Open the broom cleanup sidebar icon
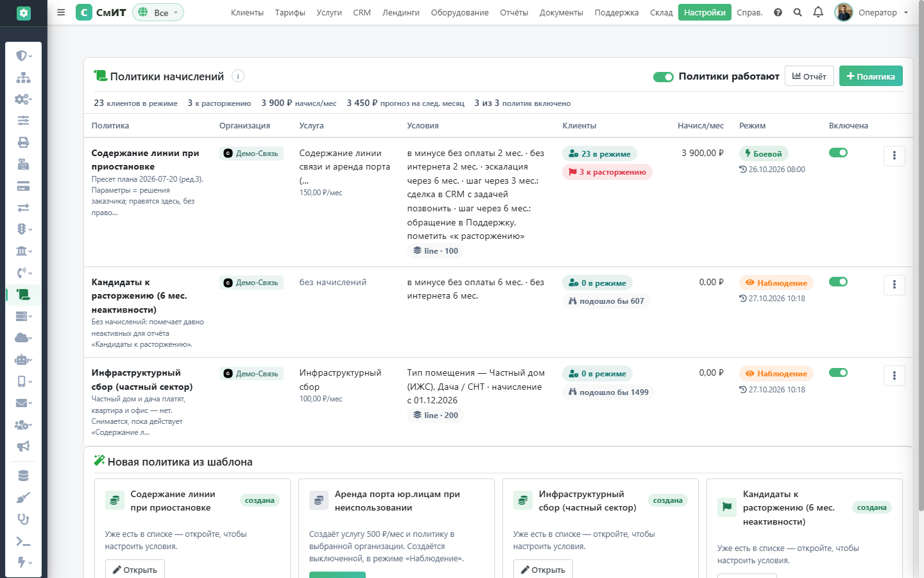The width and height of the screenshot is (924, 578). (x=23, y=498)
